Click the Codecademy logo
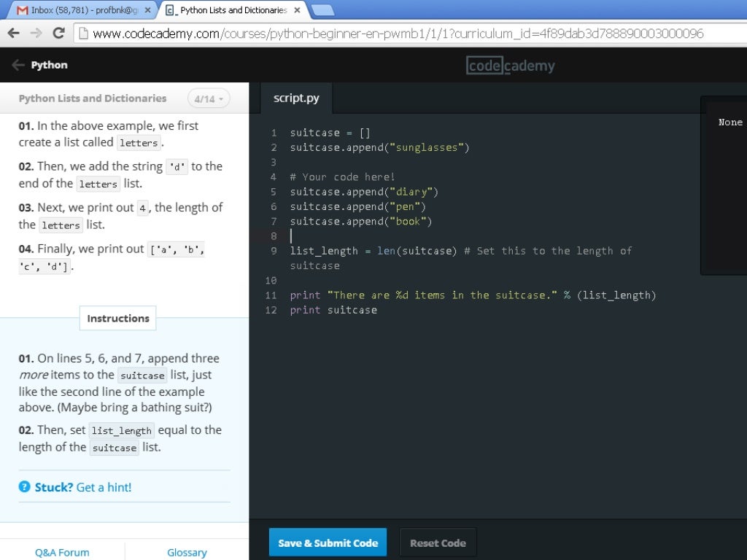 (510, 65)
